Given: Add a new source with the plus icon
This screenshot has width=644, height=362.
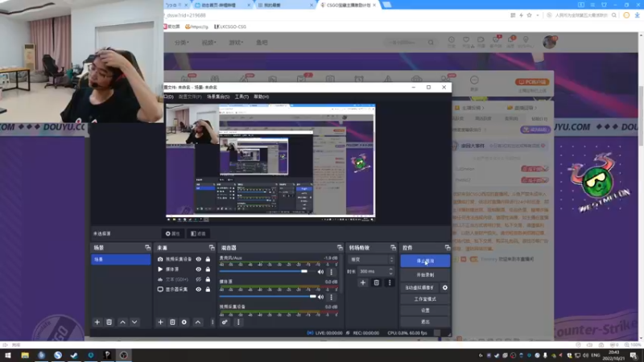Looking at the screenshot, I should click(x=160, y=323).
